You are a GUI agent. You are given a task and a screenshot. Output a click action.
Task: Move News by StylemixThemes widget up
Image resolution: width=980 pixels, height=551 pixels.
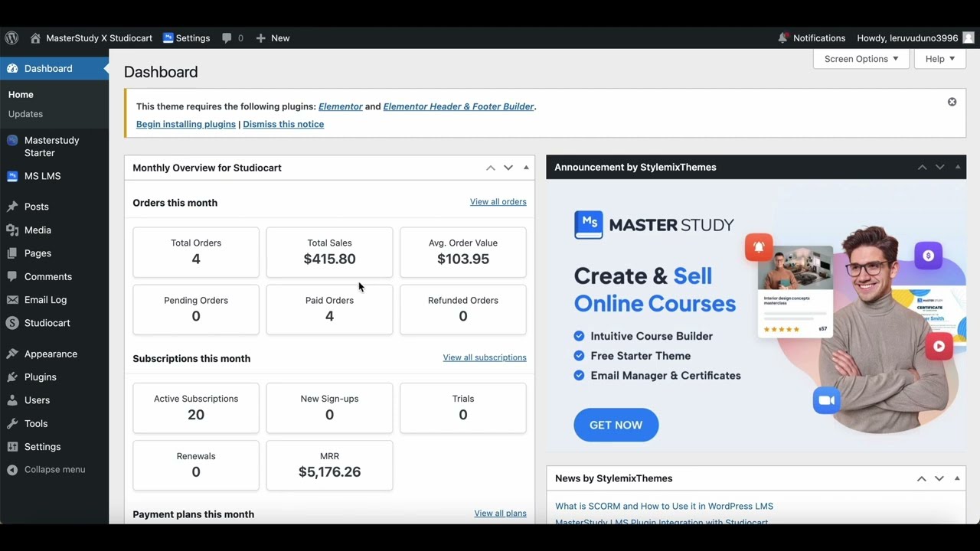point(922,478)
